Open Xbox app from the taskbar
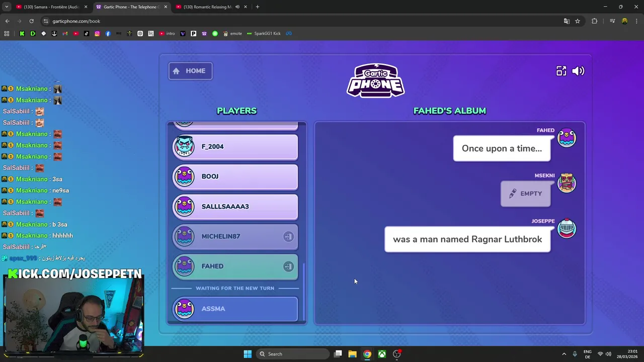Image resolution: width=644 pixels, height=362 pixels. [x=382, y=354]
